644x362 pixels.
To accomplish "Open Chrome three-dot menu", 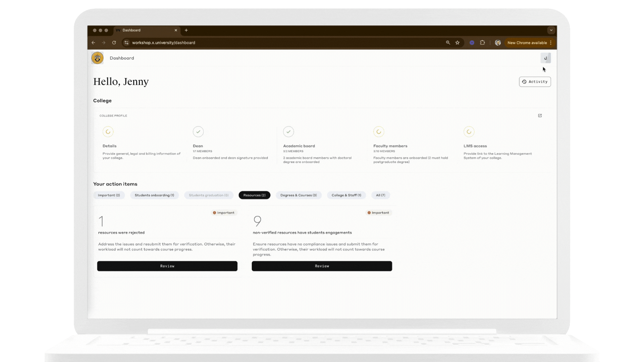I will pyautogui.click(x=551, y=43).
